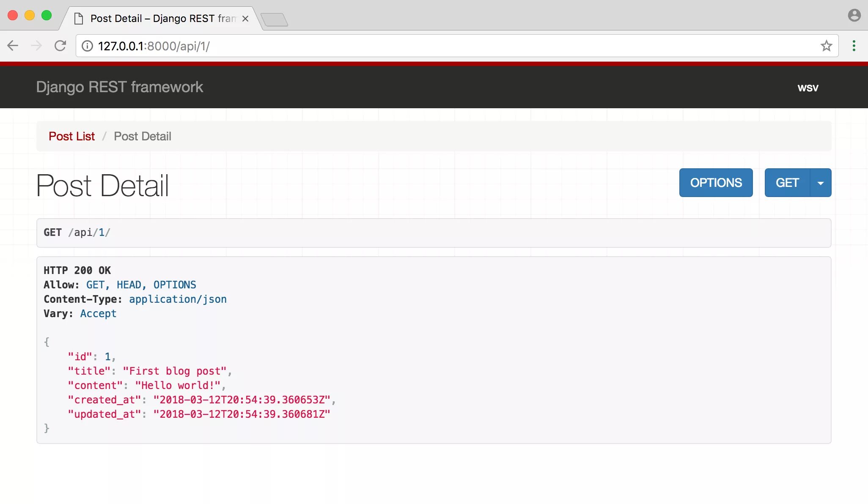This screenshot has width=868, height=504.
Task: Open Chrome three-dot menu
Action: (x=854, y=46)
